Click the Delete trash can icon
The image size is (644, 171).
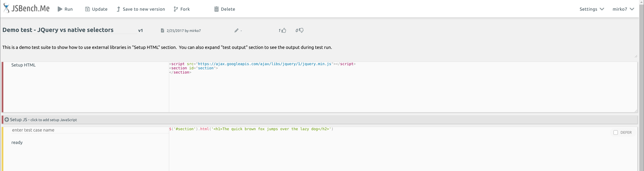coord(216,9)
